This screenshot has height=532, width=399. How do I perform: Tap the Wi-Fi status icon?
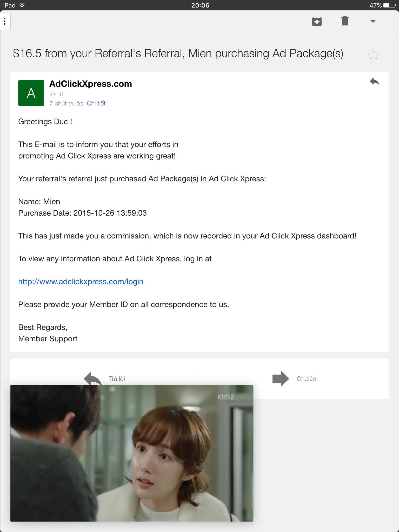click(x=22, y=5)
